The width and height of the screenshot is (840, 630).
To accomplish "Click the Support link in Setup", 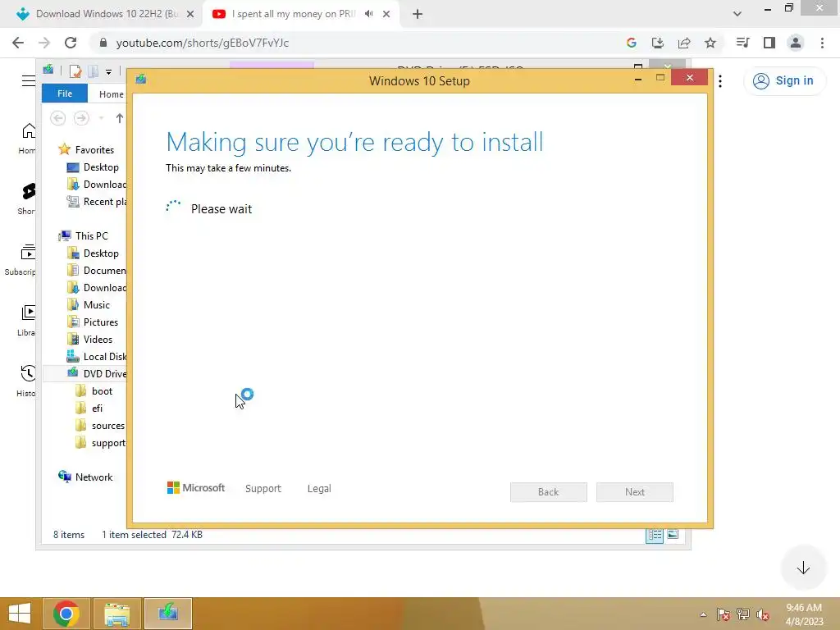I will (x=263, y=489).
